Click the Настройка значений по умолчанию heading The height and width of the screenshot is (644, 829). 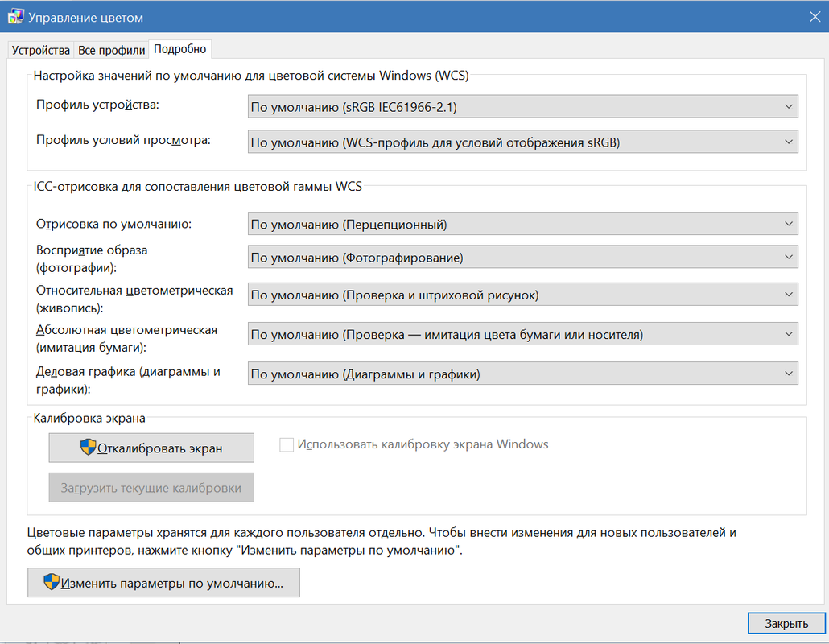[251, 76]
